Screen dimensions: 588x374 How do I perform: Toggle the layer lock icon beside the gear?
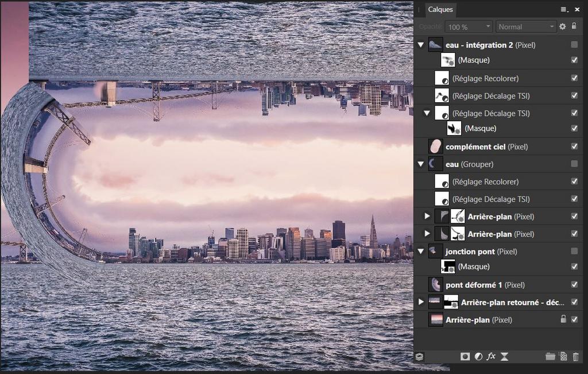[574, 26]
